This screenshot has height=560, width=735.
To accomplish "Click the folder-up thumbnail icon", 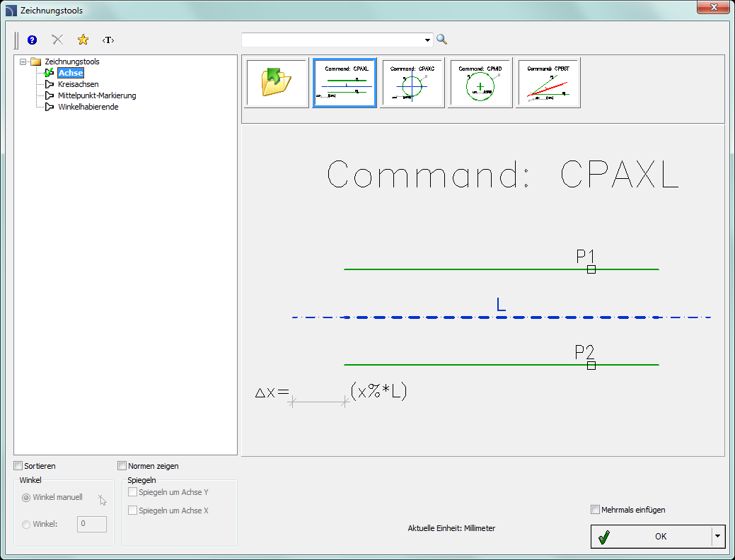I will (277, 83).
